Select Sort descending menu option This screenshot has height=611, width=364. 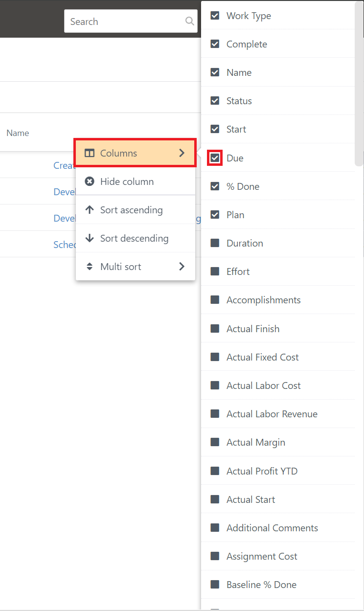coord(136,238)
